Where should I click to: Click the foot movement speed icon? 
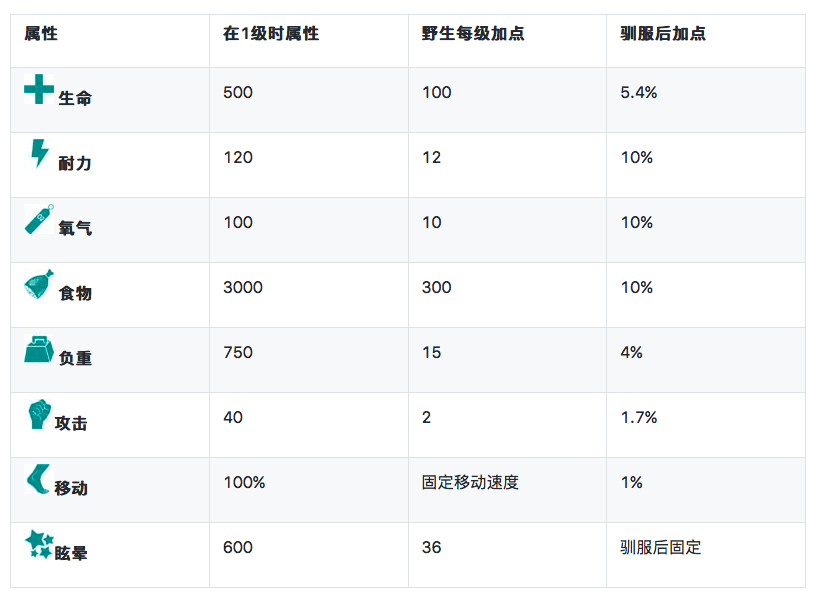click(38, 479)
